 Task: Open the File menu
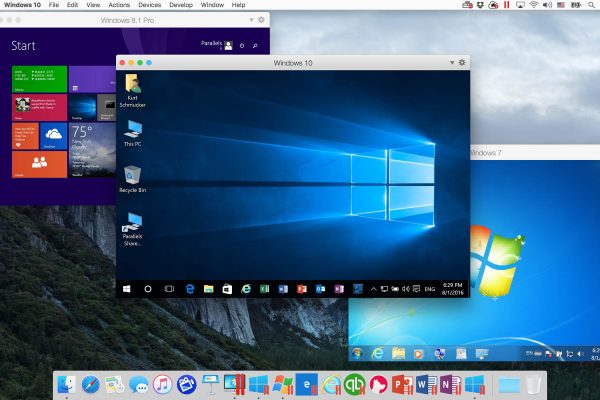pyautogui.click(x=54, y=5)
